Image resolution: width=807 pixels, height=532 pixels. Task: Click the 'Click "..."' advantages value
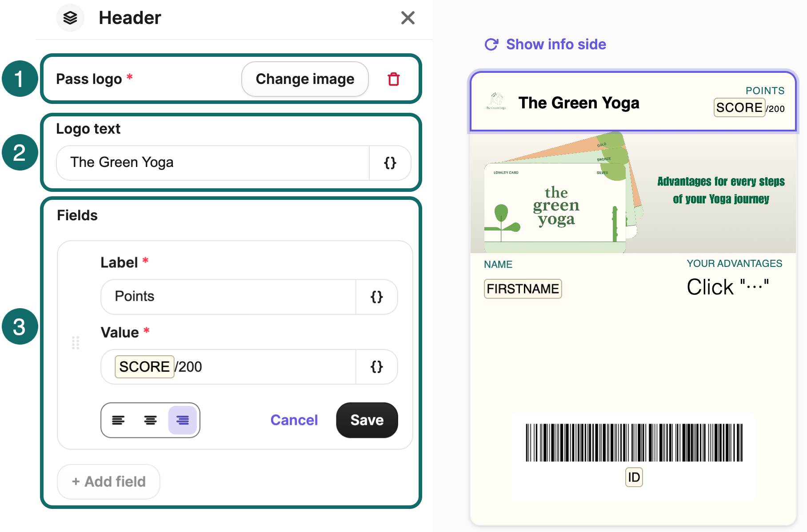coord(728,287)
